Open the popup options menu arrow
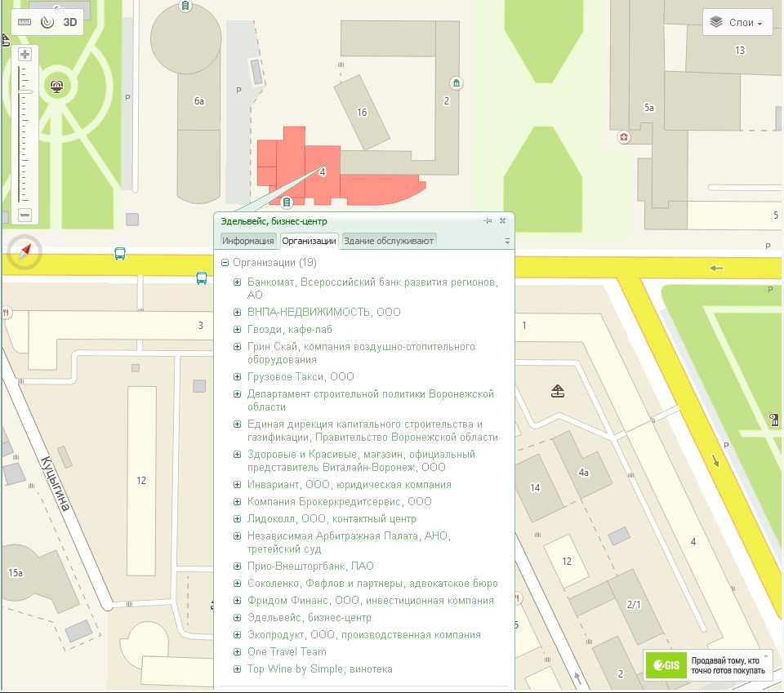Screen dimensions: 784x693 click(x=507, y=241)
